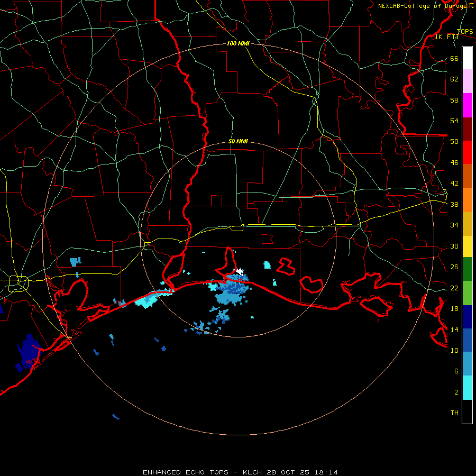Click the legend value 18

454,309
